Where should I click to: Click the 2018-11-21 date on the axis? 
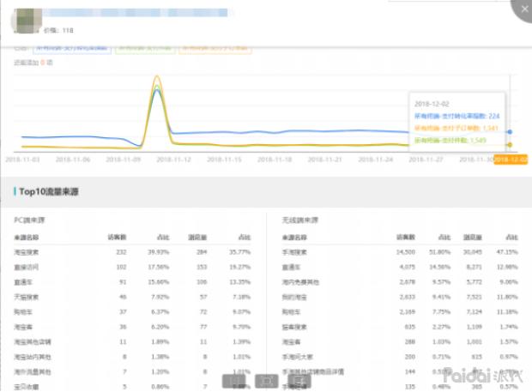tap(325, 160)
